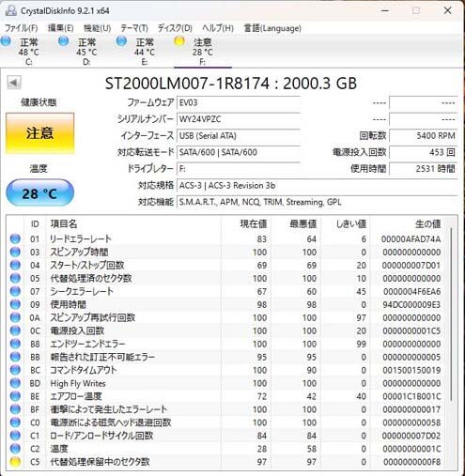
Task: Select the E: drive tab at 44 °C
Action: click(x=145, y=52)
